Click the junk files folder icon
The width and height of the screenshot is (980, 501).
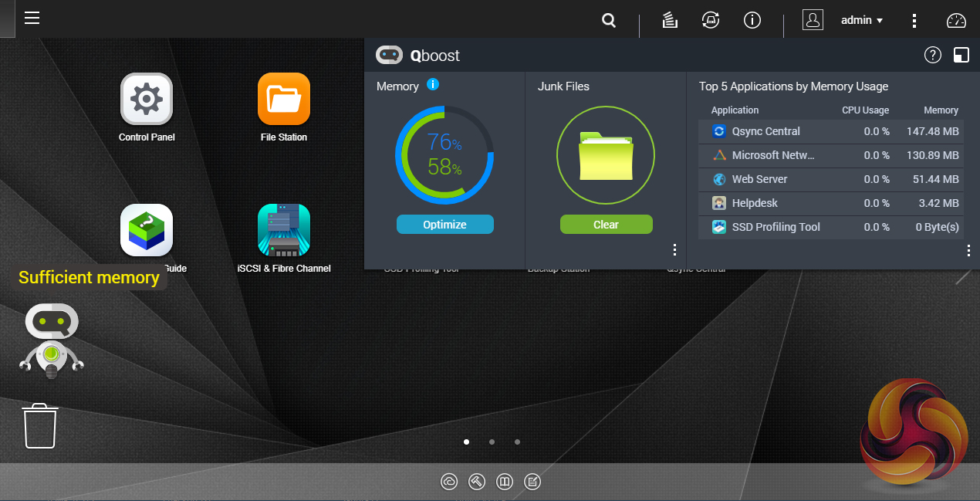(606, 155)
